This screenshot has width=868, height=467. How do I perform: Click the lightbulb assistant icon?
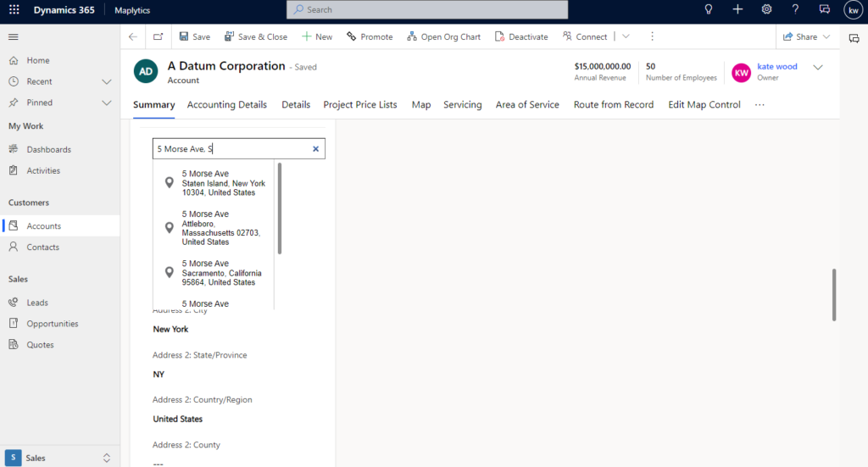coord(709,9)
